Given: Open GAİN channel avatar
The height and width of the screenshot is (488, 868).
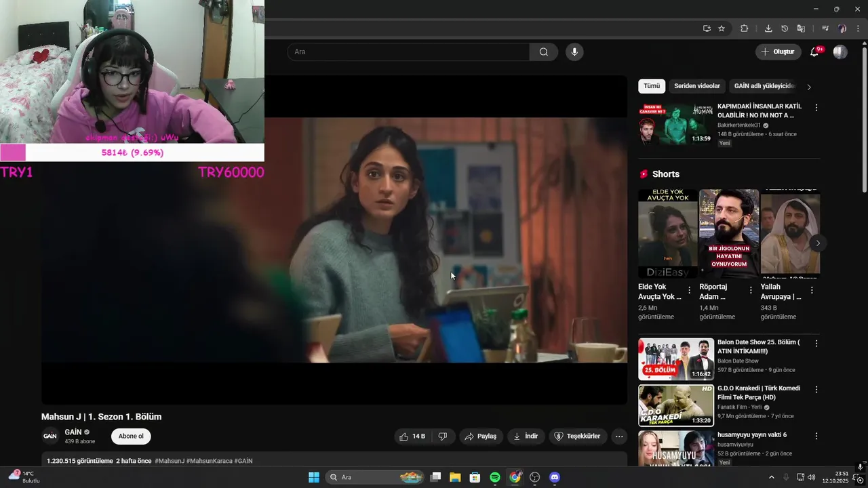Looking at the screenshot, I should click(50, 436).
